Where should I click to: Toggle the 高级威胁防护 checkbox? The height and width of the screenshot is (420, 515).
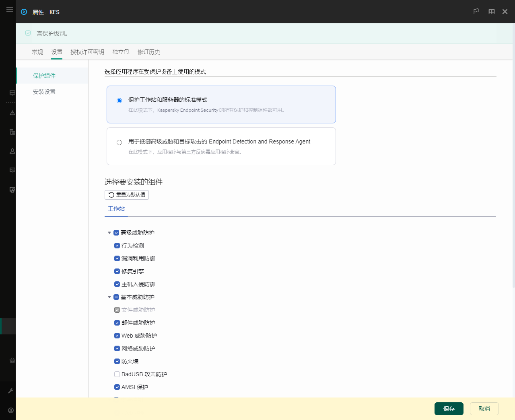[x=116, y=233]
